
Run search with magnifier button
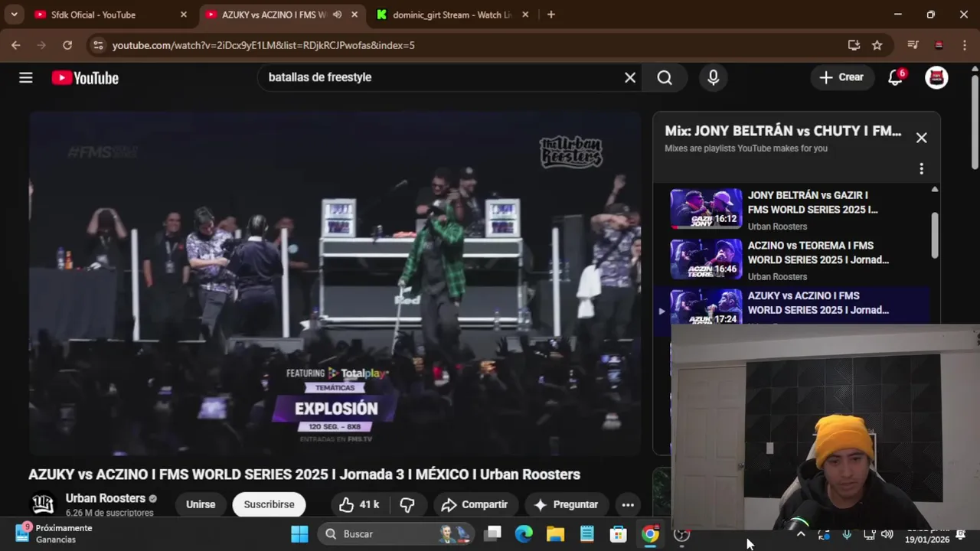[665, 77]
